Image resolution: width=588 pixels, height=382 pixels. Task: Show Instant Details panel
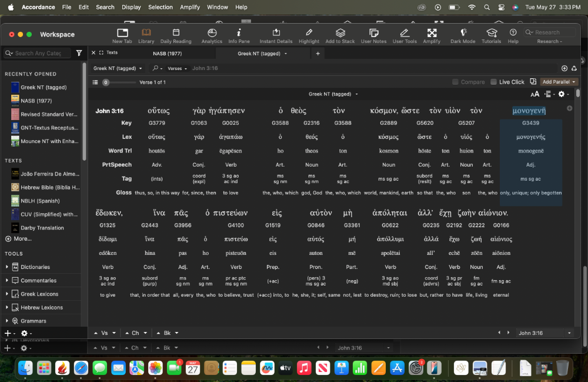pos(276,36)
